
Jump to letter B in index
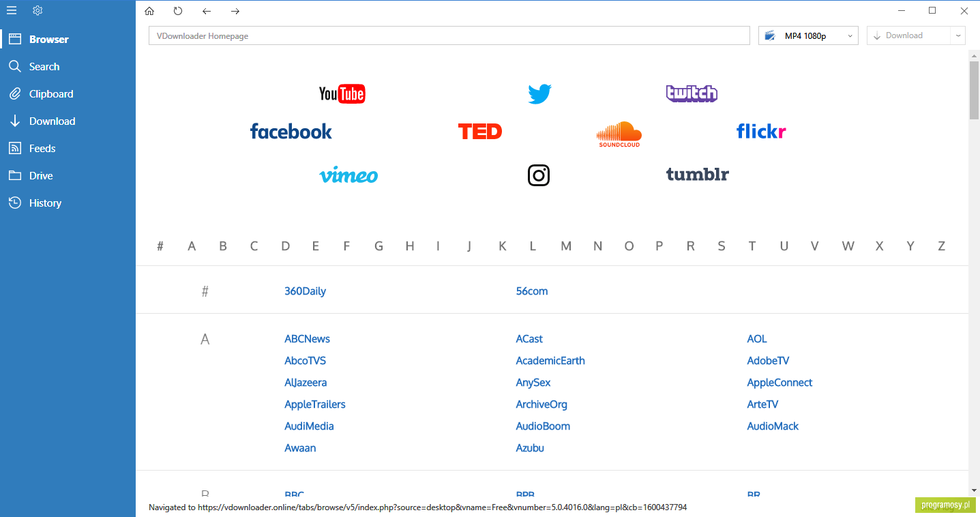[x=223, y=246]
